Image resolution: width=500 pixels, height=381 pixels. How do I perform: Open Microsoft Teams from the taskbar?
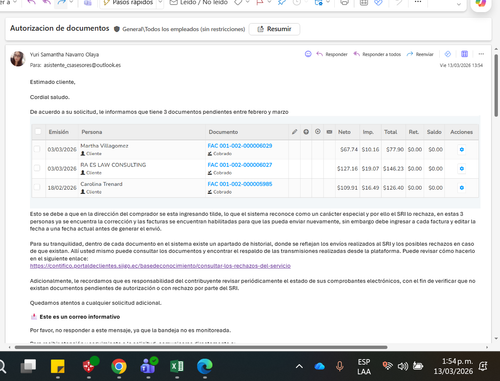(x=148, y=366)
